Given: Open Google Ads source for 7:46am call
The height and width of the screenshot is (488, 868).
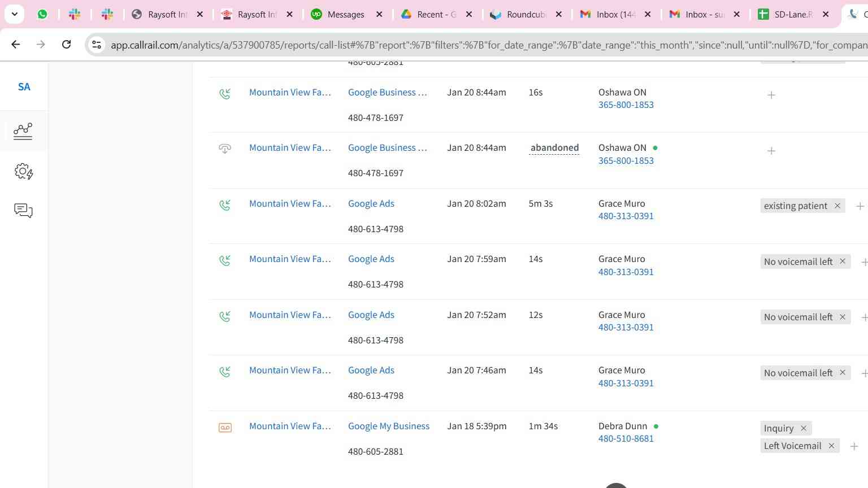Looking at the screenshot, I should click(371, 370).
